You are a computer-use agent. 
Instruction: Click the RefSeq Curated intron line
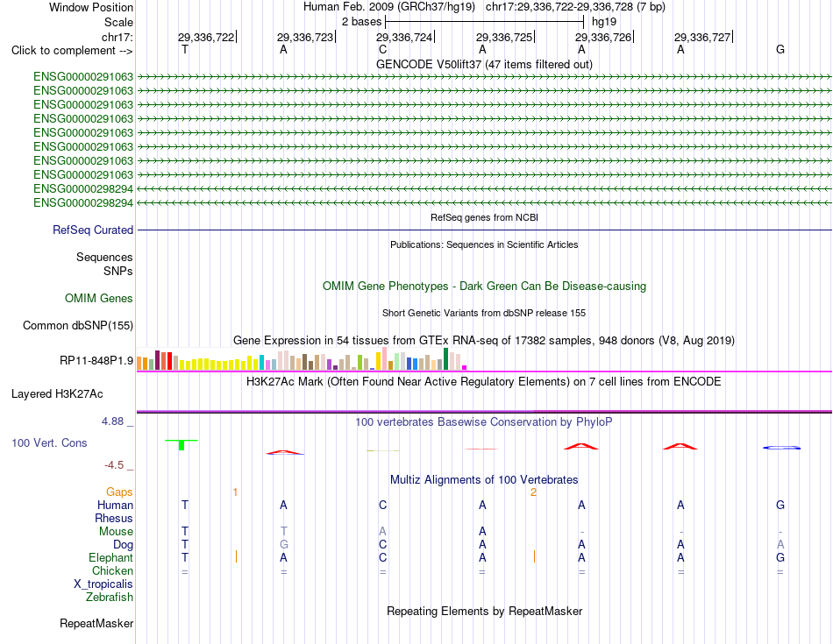(x=484, y=230)
